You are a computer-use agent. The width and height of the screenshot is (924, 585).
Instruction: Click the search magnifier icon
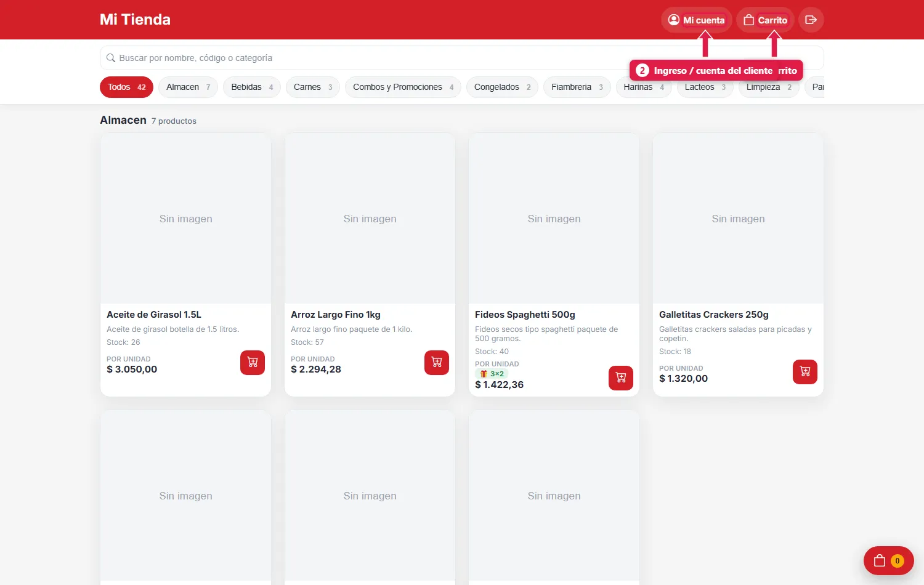click(x=111, y=58)
